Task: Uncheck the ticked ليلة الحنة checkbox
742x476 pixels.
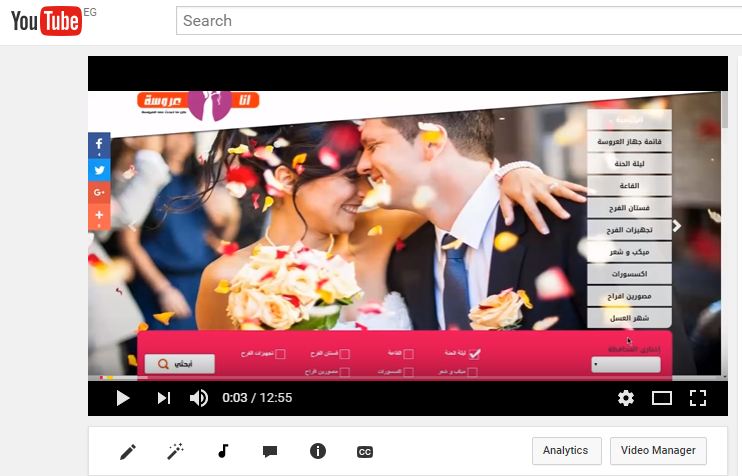Action: coord(474,353)
